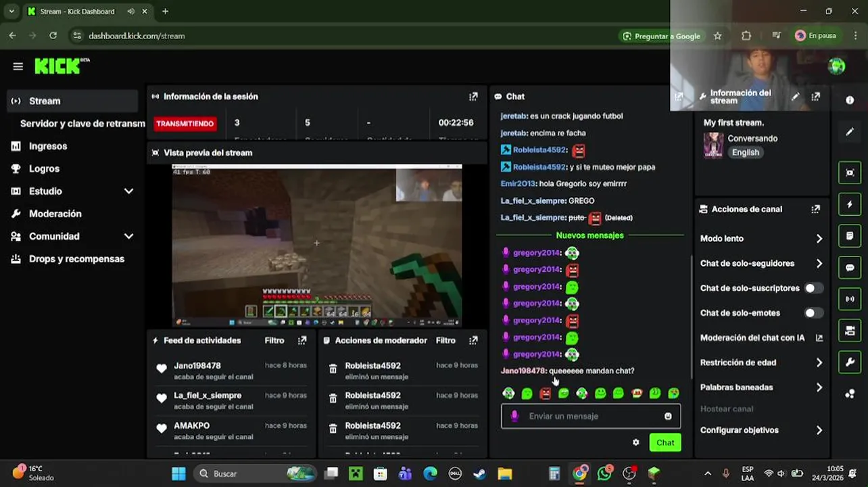Click the info icon in the right sidebar

pos(850,100)
